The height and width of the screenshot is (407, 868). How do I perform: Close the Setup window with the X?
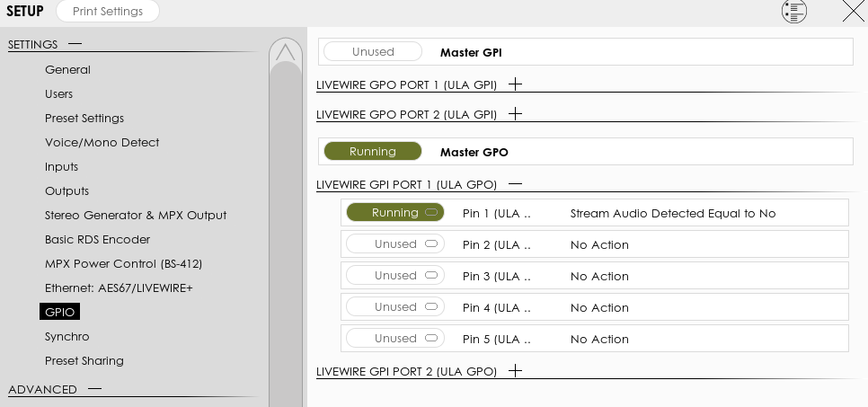(853, 12)
